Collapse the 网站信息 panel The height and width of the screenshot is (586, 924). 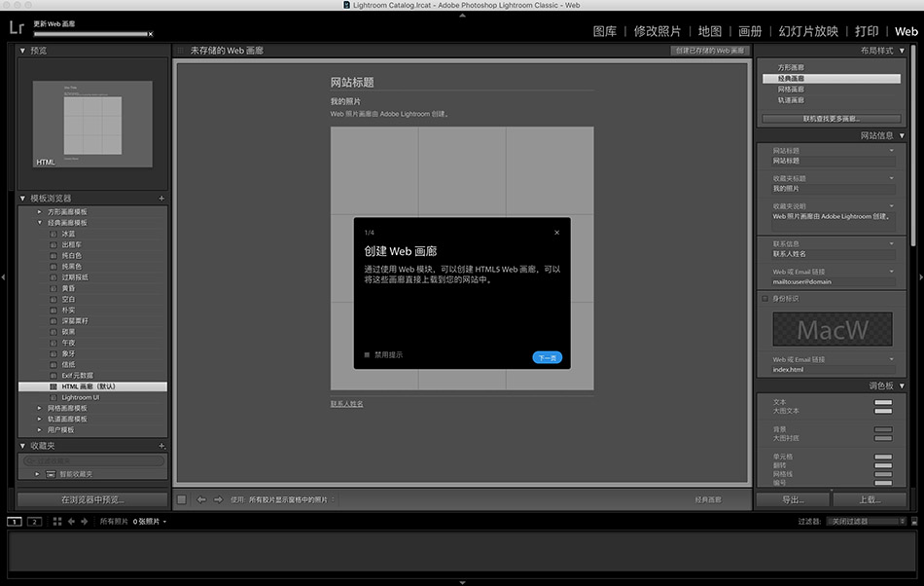[902, 135]
